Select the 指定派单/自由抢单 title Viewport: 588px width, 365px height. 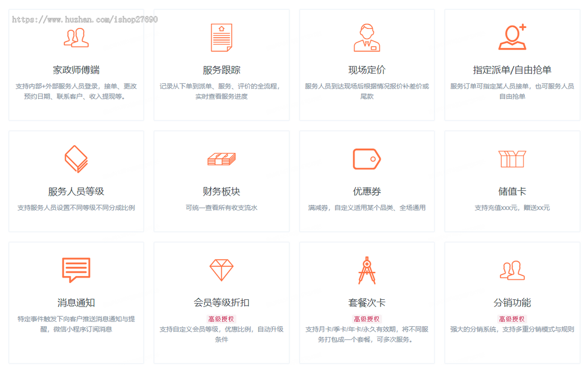[513, 70]
